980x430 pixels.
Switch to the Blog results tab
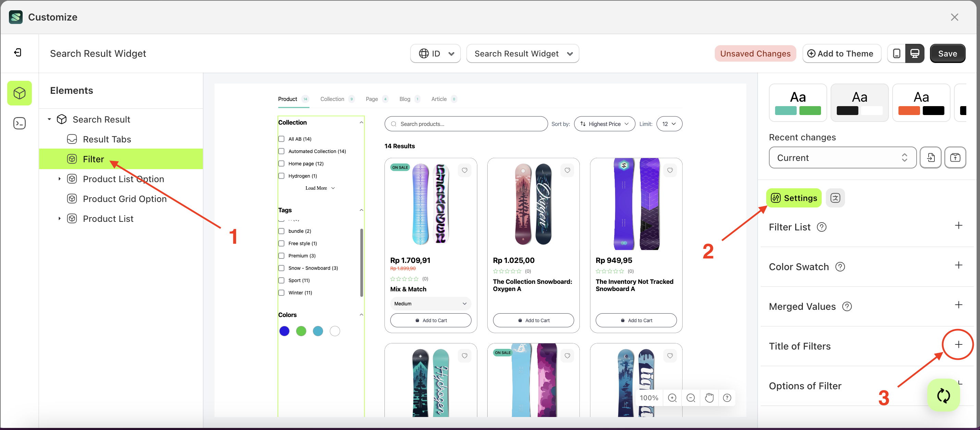click(405, 99)
